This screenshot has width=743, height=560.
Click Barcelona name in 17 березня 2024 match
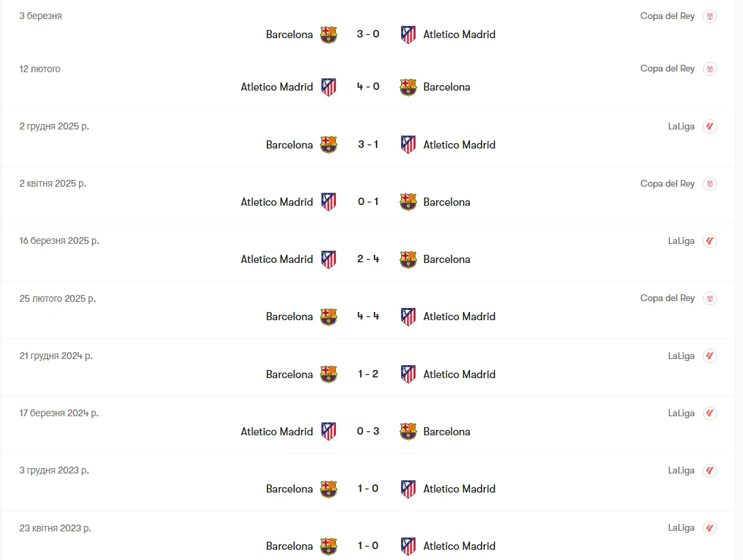[x=447, y=432]
